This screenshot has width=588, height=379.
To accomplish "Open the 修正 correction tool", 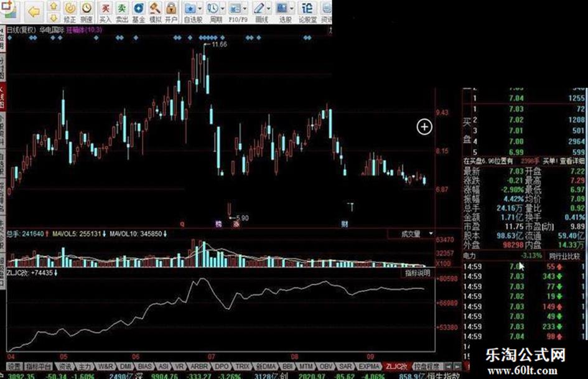I will pos(70,12).
